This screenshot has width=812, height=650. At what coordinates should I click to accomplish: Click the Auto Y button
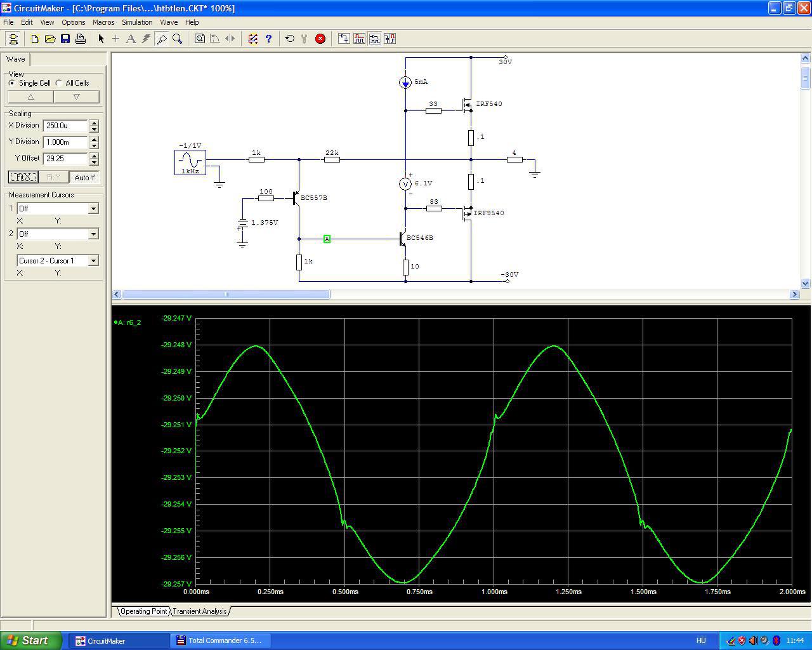click(x=85, y=177)
